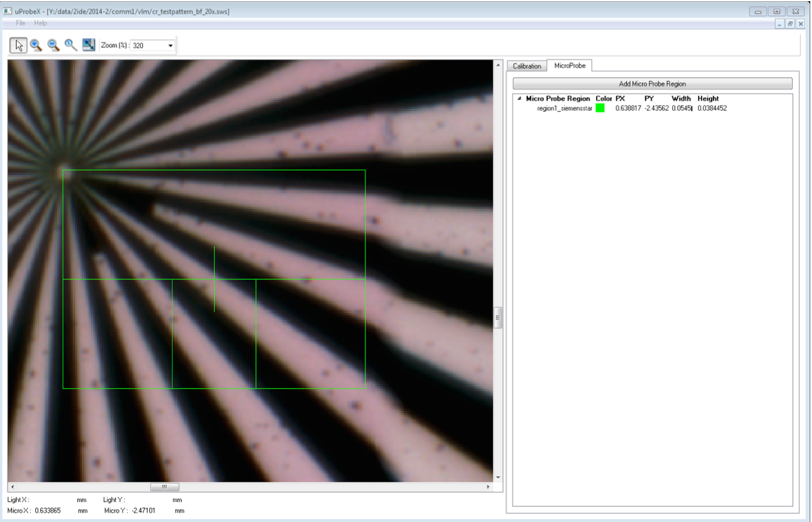812x522 pixels.
Task: Click the Light Y label
Action: pyautogui.click(x=114, y=500)
